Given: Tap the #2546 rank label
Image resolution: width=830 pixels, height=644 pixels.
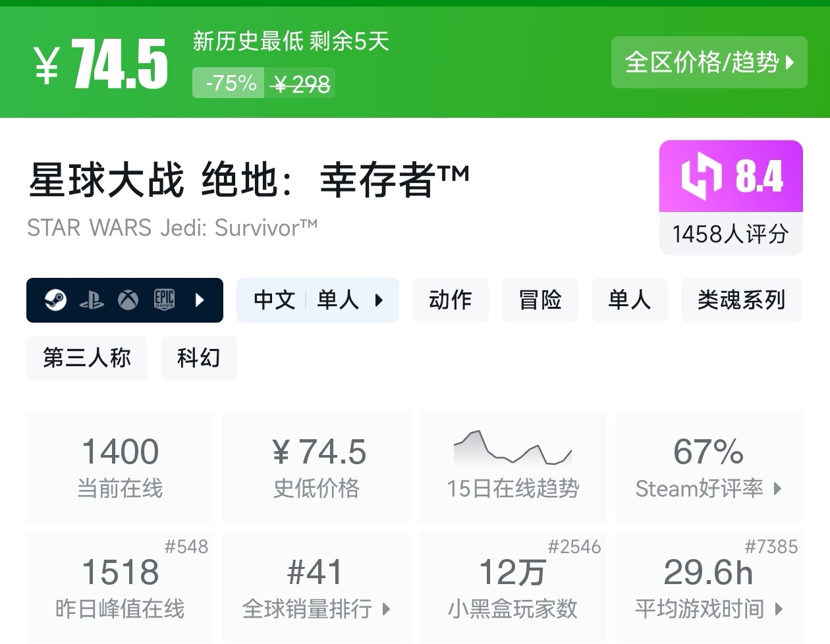Looking at the screenshot, I should [574, 547].
